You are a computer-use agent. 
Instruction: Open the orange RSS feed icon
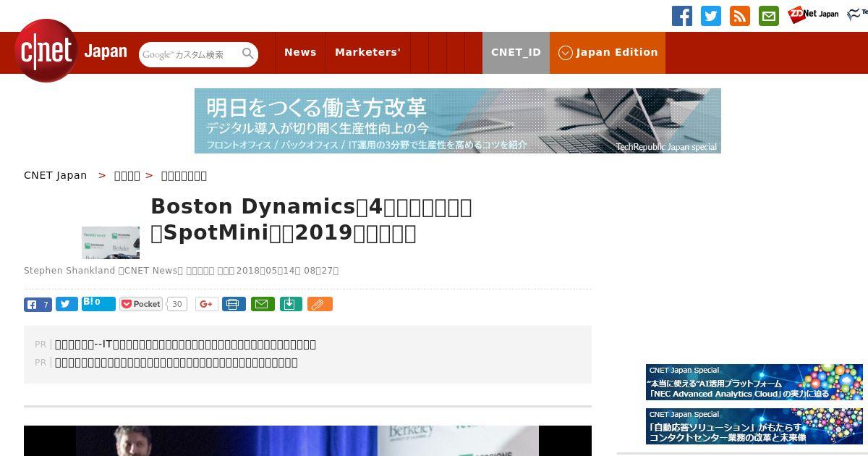pyautogui.click(x=740, y=16)
